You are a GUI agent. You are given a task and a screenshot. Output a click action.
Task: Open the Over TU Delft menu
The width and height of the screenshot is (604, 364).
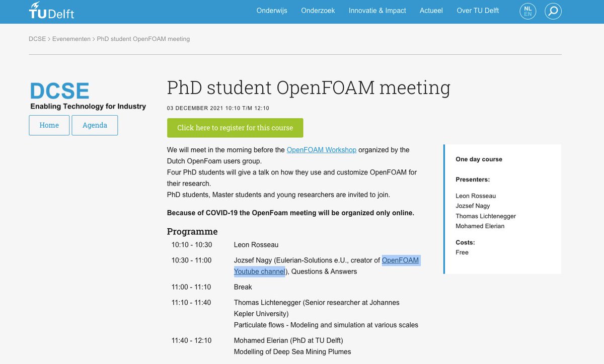[x=478, y=11]
